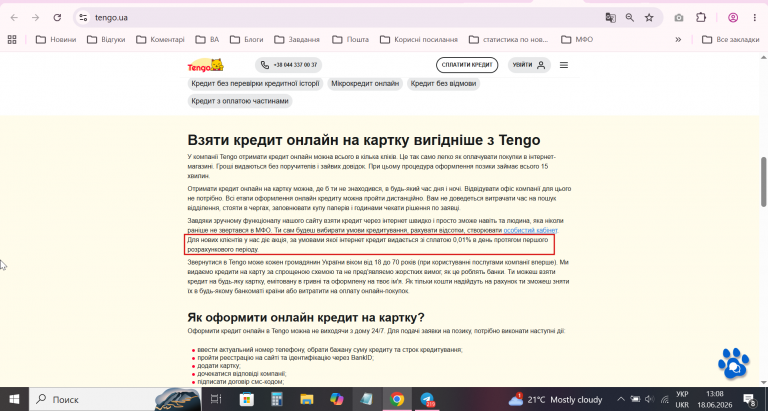
Task: Translate this page icon
Action: (610, 18)
